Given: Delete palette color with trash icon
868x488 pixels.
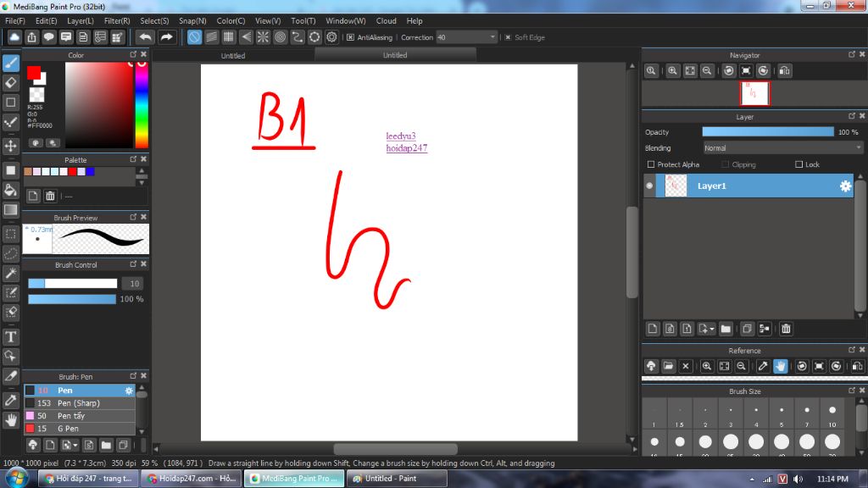Looking at the screenshot, I should tap(50, 196).
